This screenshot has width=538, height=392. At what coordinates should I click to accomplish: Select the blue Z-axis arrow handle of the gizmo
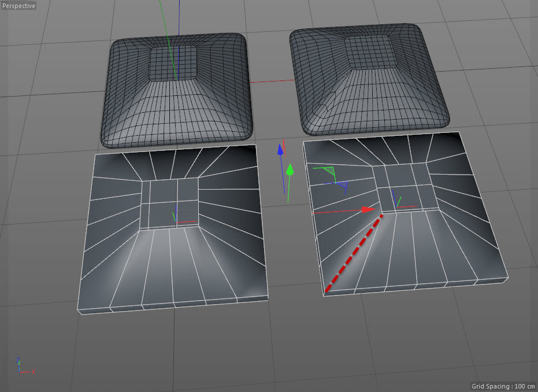pos(280,149)
